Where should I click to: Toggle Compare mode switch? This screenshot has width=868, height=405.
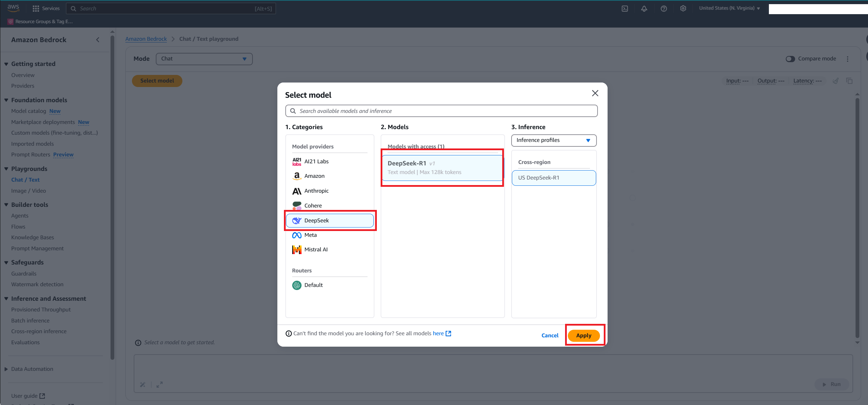tap(790, 59)
